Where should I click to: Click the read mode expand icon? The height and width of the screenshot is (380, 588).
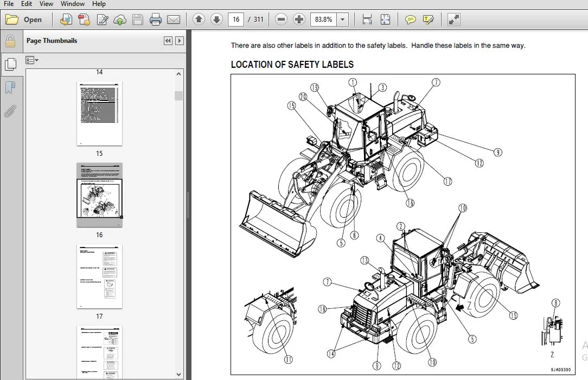click(454, 20)
